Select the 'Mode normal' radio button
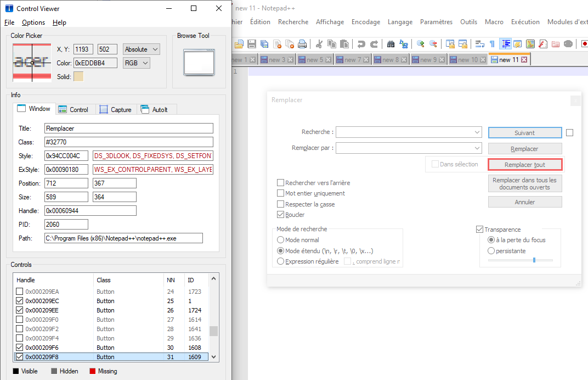Viewport: 588px width, 380px height. click(x=281, y=240)
